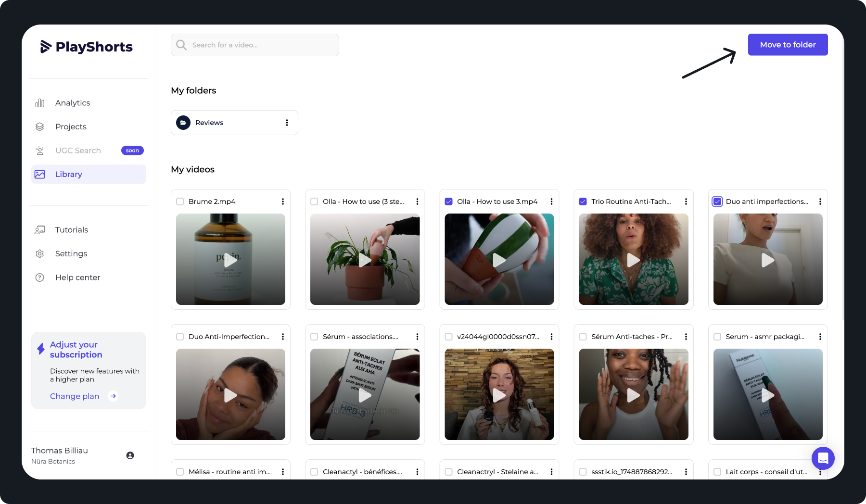
Task: Open options menu for Trio Routine Anti-Tach
Action: [x=686, y=202]
